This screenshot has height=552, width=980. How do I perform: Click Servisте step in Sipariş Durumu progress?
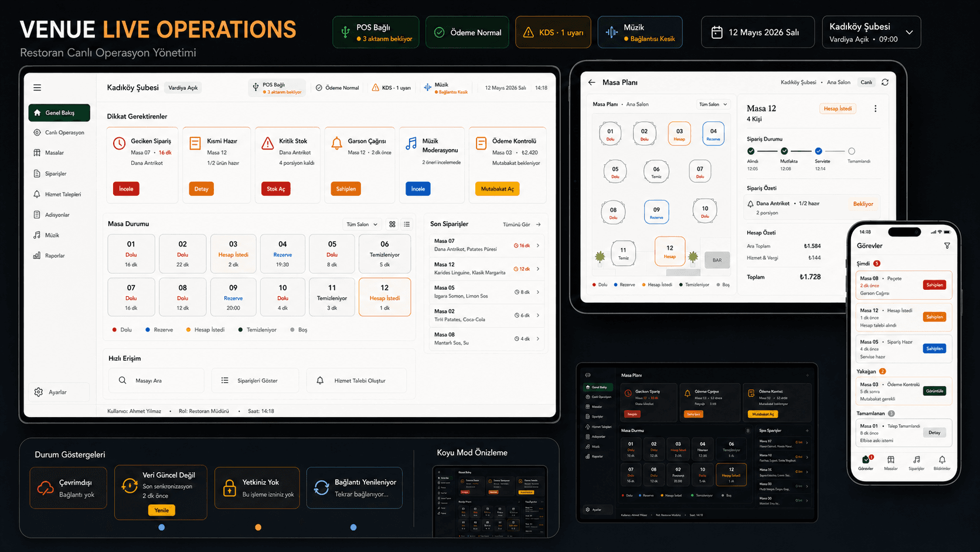[x=819, y=151]
